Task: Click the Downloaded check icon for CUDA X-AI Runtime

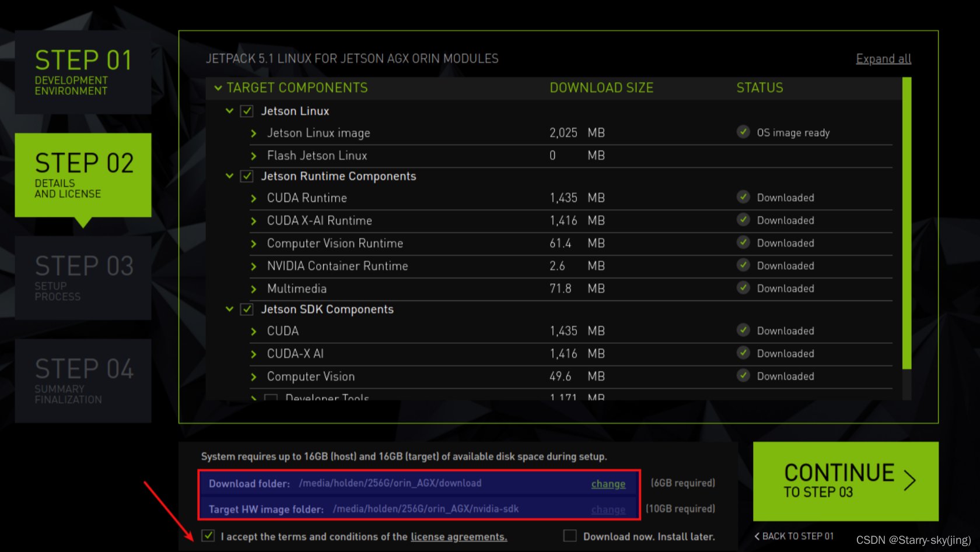Action: 743,220
